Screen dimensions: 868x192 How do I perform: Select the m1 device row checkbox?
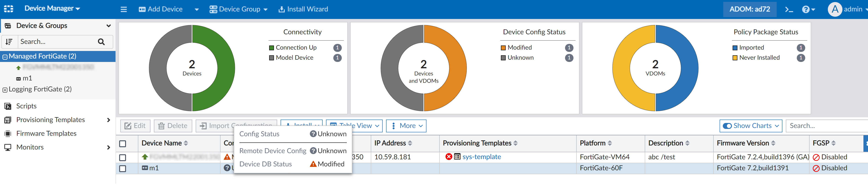point(123,168)
